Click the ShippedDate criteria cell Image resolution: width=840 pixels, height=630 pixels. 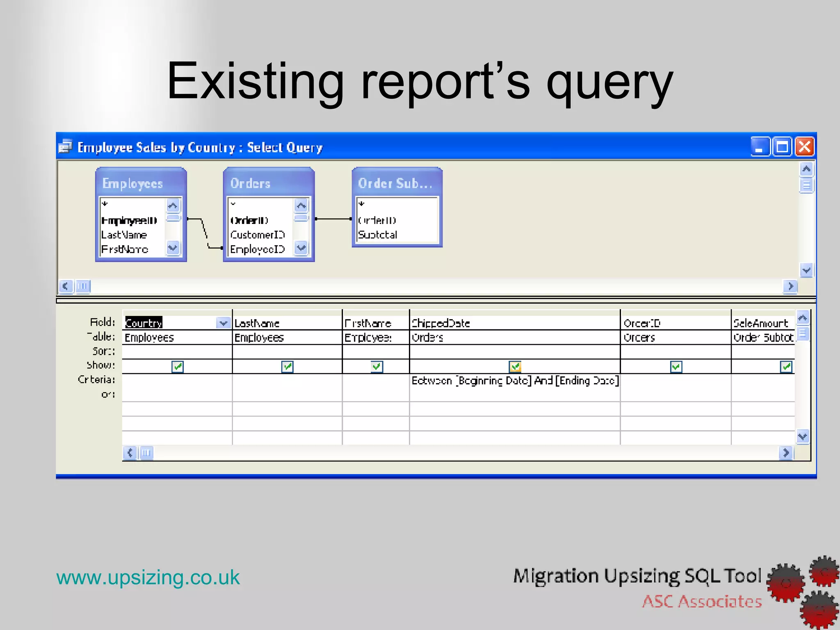pos(514,381)
